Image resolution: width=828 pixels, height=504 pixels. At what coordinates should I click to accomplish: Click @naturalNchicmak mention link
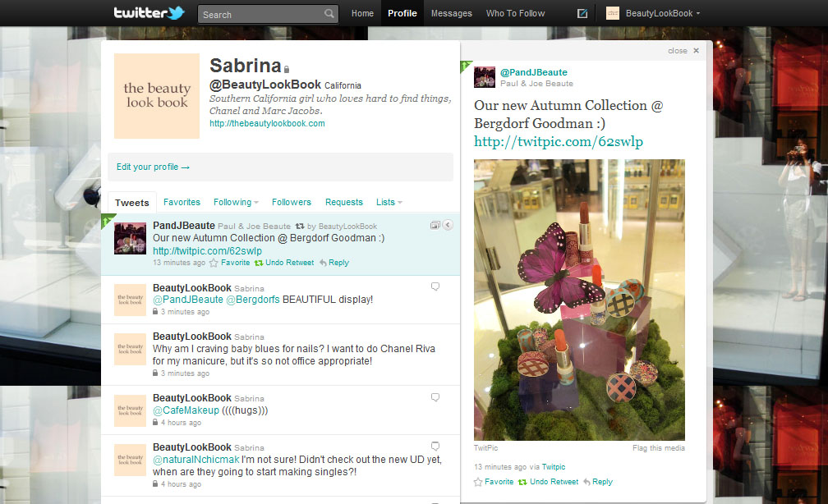point(195,459)
